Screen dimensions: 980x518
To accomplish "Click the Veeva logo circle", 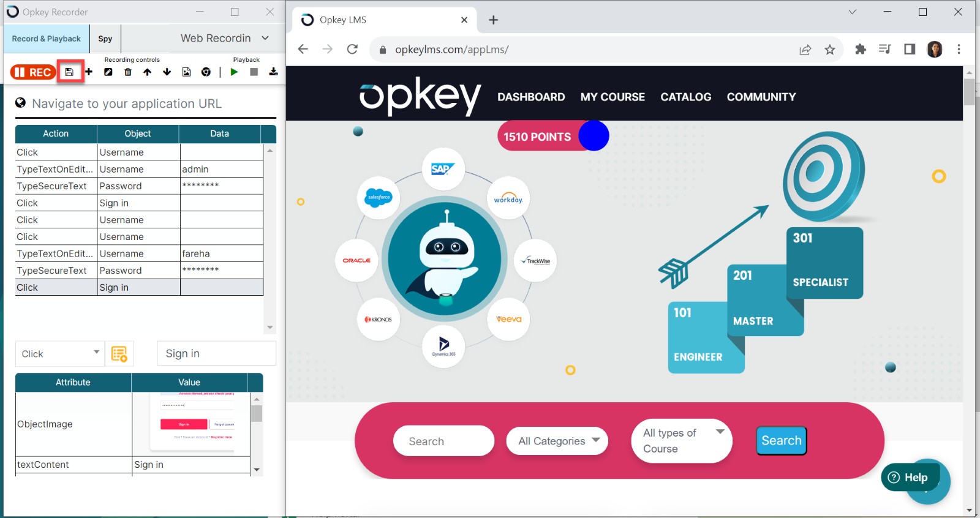I will coord(508,319).
